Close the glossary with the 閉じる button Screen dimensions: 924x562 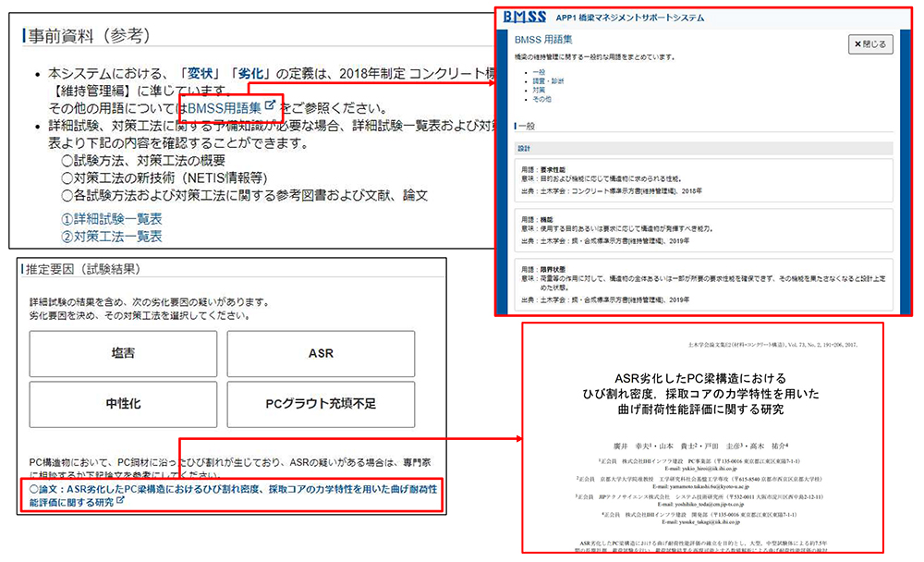click(x=869, y=43)
